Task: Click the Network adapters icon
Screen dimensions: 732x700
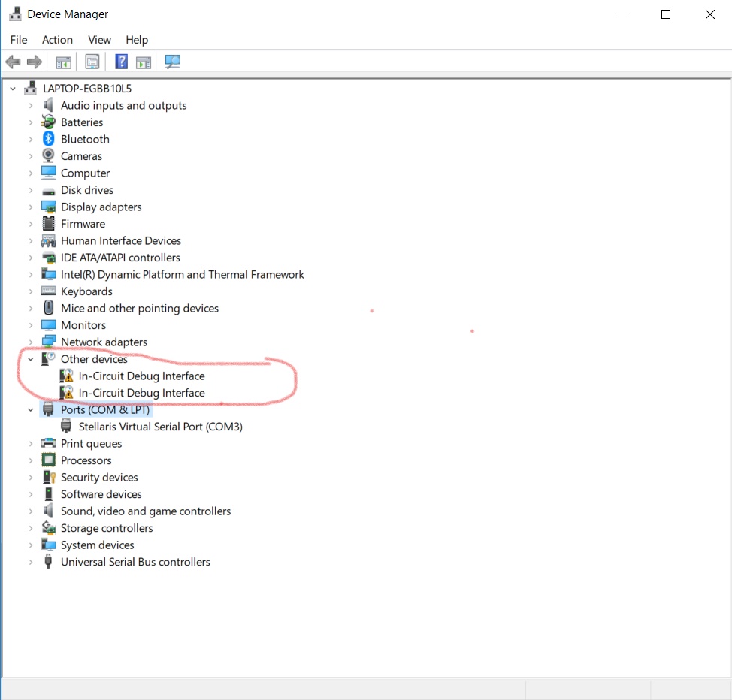Action: coord(49,342)
